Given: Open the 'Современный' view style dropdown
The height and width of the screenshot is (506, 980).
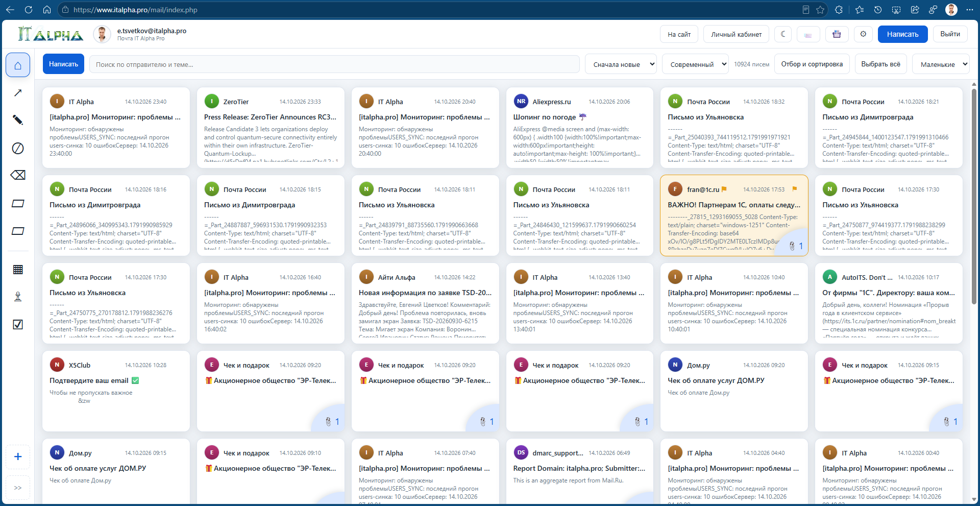Looking at the screenshot, I should [696, 64].
